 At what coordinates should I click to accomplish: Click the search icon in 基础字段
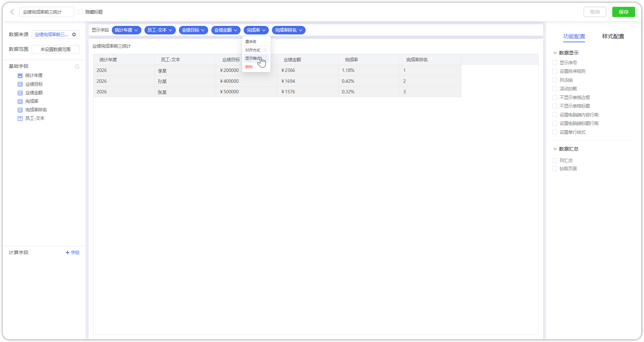[77, 66]
